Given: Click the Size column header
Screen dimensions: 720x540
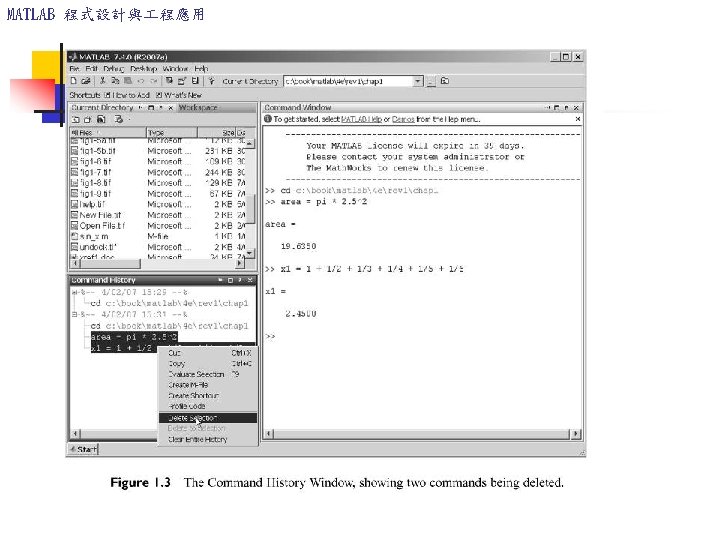Looking at the screenshot, I should [x=217, y=132].
